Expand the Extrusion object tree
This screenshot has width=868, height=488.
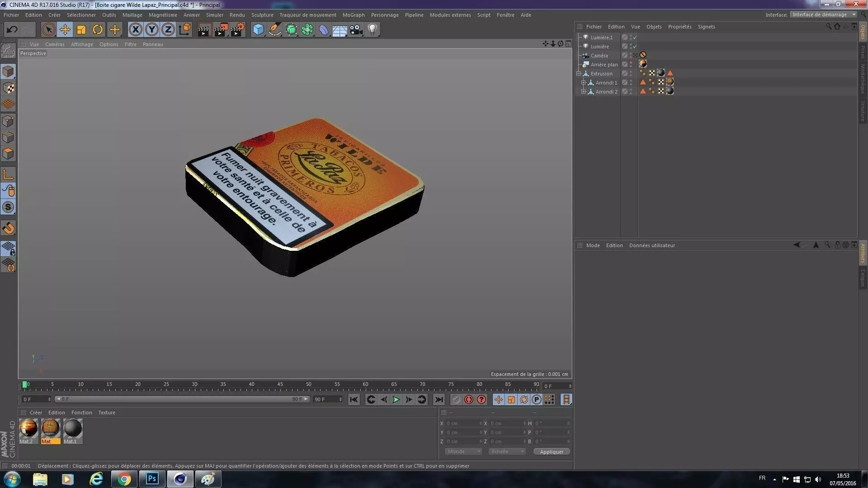tap(578, 73)
